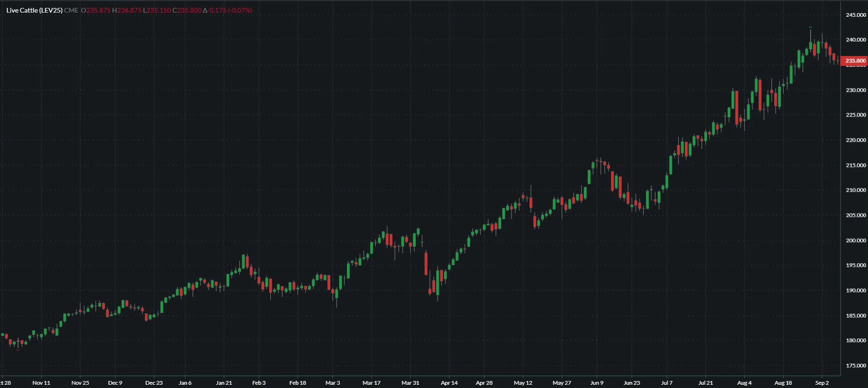Click the Aug 4 date axis label
The width and height of the screenshot is (868, 388).
[744, 383]
